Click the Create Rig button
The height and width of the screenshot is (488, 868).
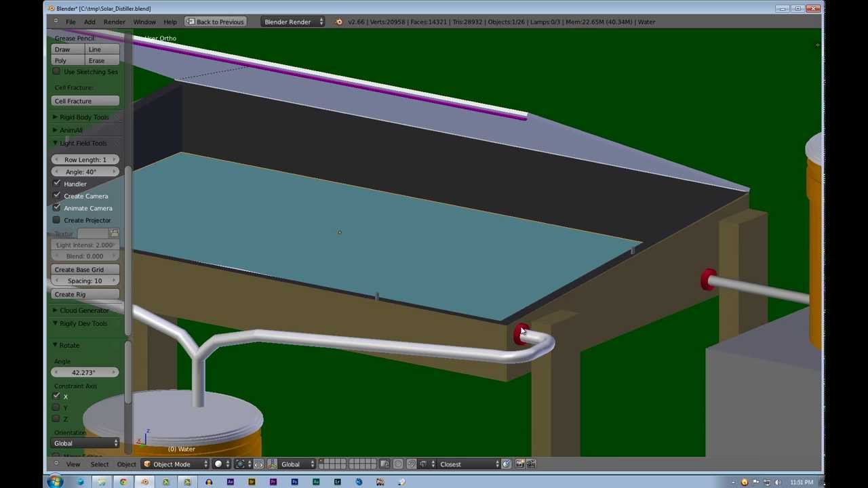coord(85,294)
